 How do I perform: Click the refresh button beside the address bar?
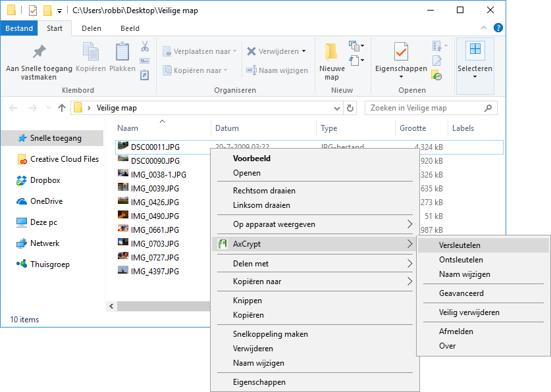coord(350,108)
